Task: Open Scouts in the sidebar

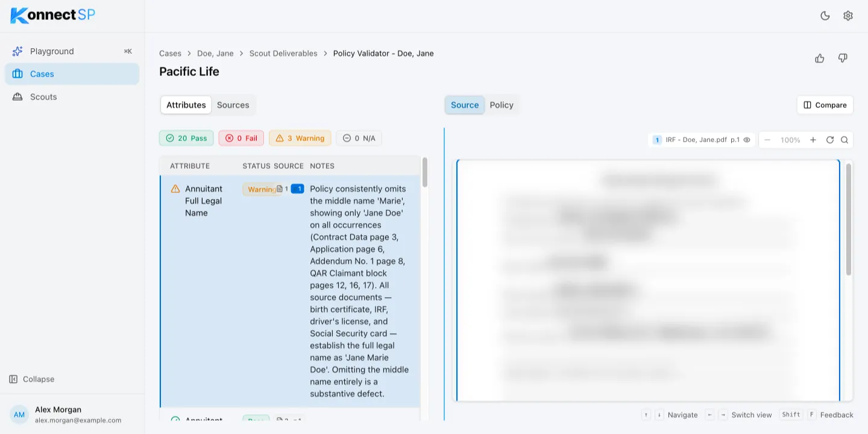Action: pos(72,97)
